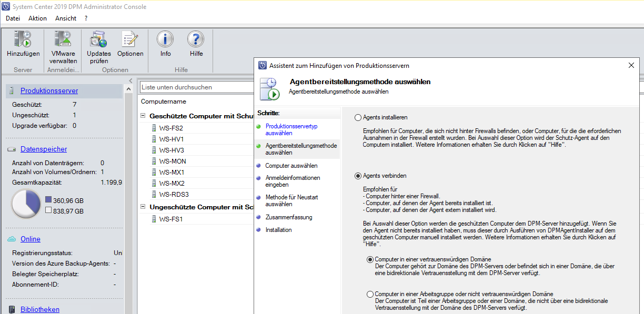This screenshot has width=644, height=314.
Task: Go to the Installation step
Action: [x=279, y=230]
